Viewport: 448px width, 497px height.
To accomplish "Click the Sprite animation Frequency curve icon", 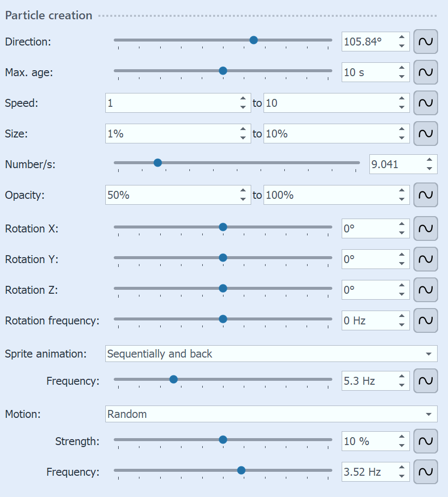I will click(x=425, y=381).
